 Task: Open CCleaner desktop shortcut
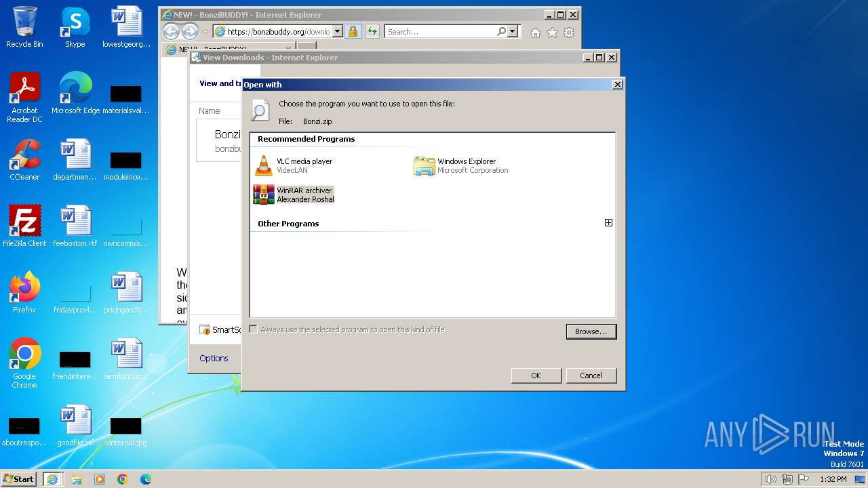pos(24,160)
